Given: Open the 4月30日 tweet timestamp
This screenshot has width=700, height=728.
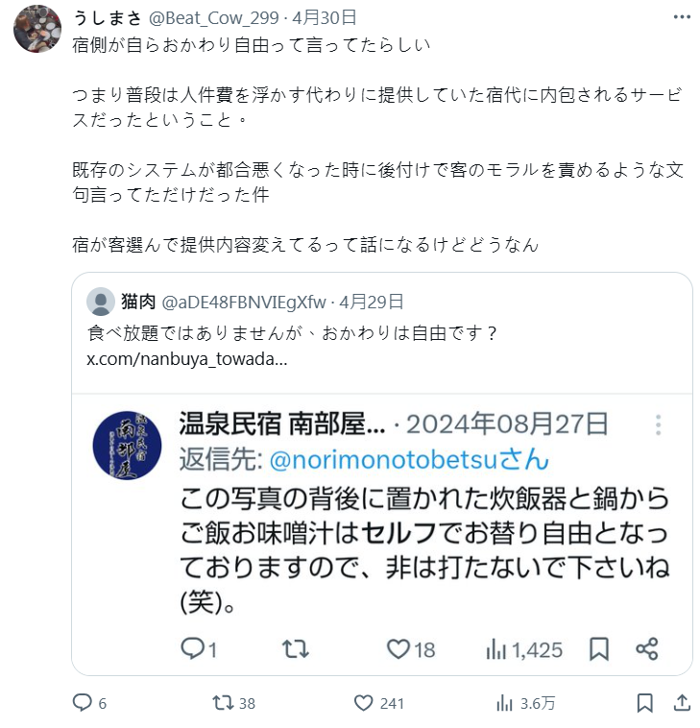Looking at the screenshot, I should pos(326,17).
